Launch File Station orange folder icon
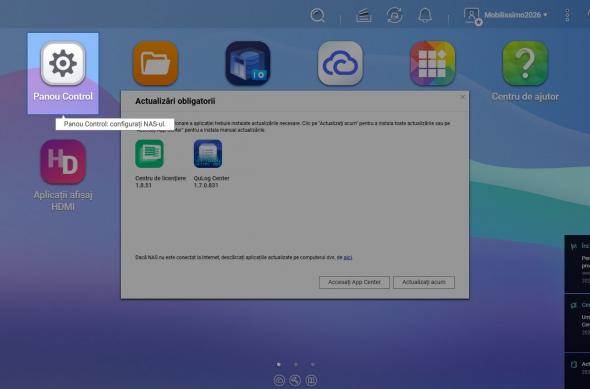 click(x=155, y=63)
